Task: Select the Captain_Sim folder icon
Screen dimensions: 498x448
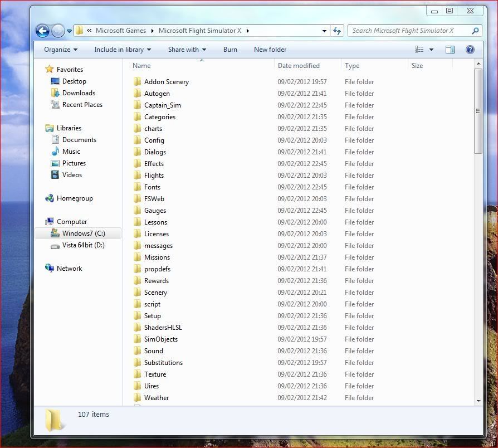Action: [137, 105]
